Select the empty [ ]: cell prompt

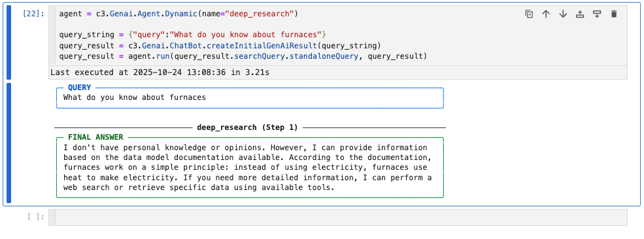pyautogui.click(x=36, y=217)
